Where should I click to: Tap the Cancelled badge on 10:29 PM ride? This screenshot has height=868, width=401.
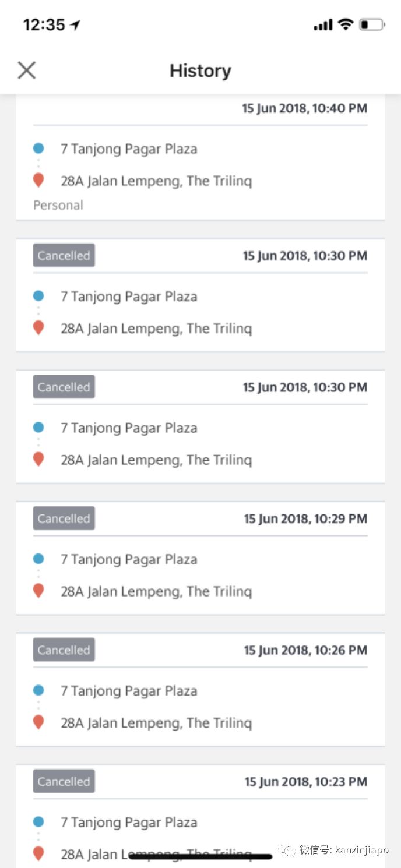64,518
